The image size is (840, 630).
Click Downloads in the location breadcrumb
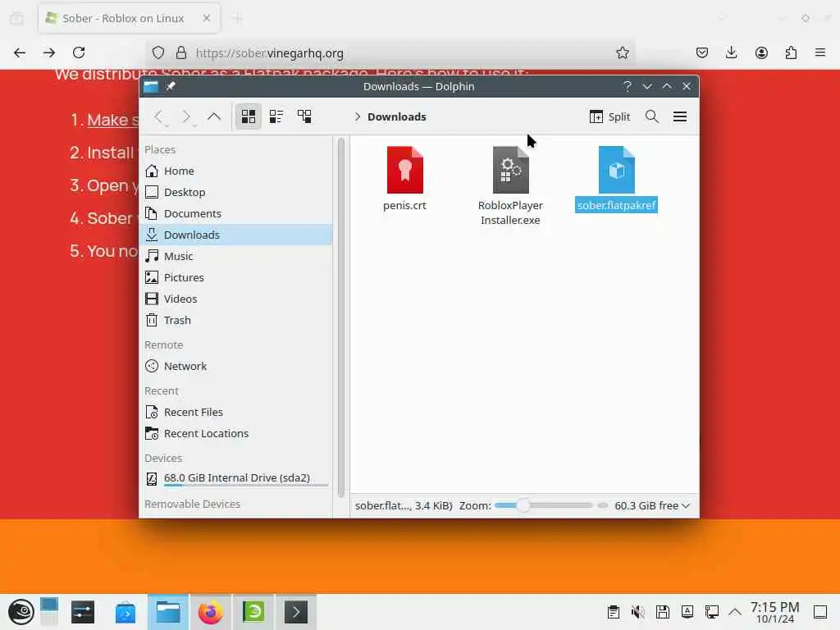[396, 116]
